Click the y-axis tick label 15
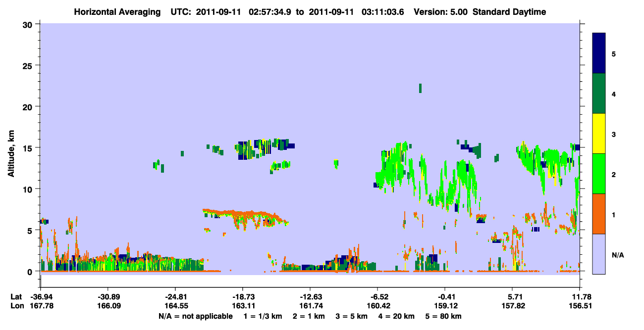Viewport: 644px width, 330px height. (29, 148)
